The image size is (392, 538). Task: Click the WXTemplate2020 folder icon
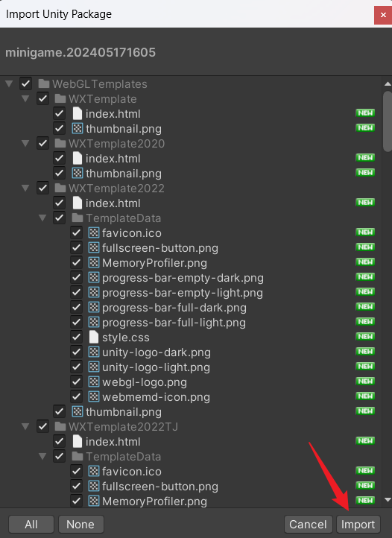60,143
